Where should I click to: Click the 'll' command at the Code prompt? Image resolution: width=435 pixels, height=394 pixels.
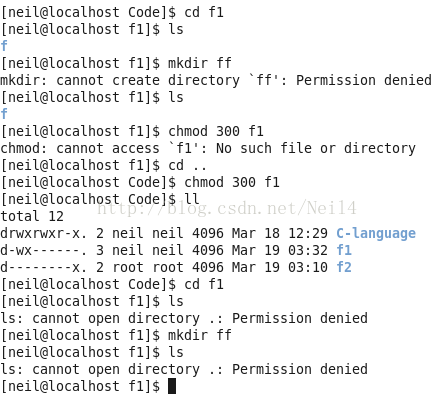192,199
